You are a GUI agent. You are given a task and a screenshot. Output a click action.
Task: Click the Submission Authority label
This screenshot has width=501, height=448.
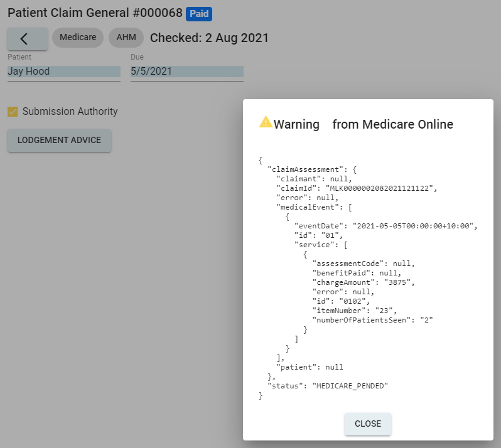[x=70, y=112]
